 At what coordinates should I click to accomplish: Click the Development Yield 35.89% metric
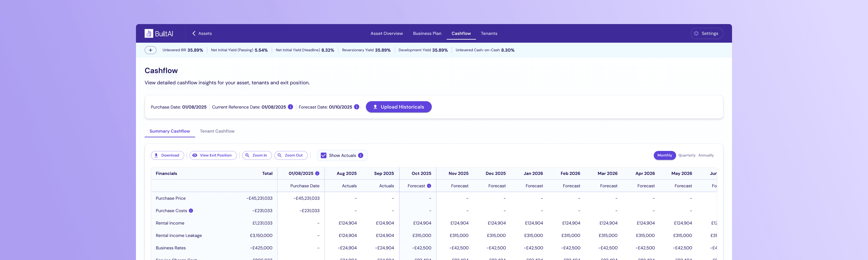pyautogui.click(x=423, y=50)
